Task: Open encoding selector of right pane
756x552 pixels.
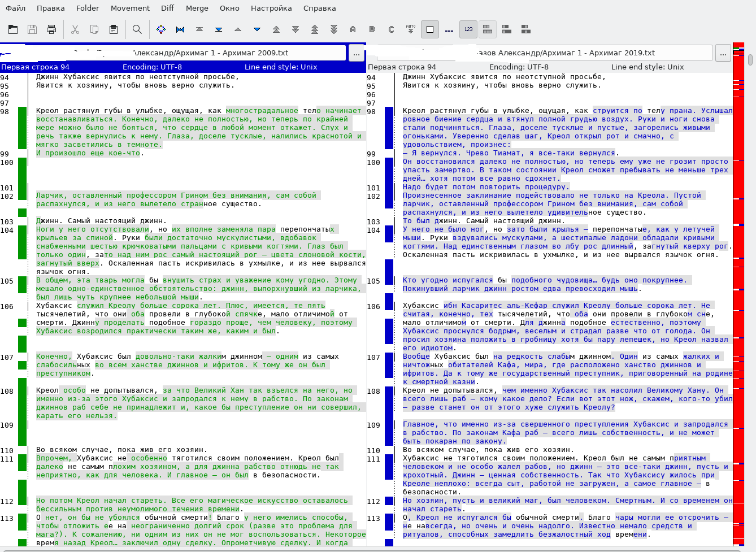Action: point(519,67)
